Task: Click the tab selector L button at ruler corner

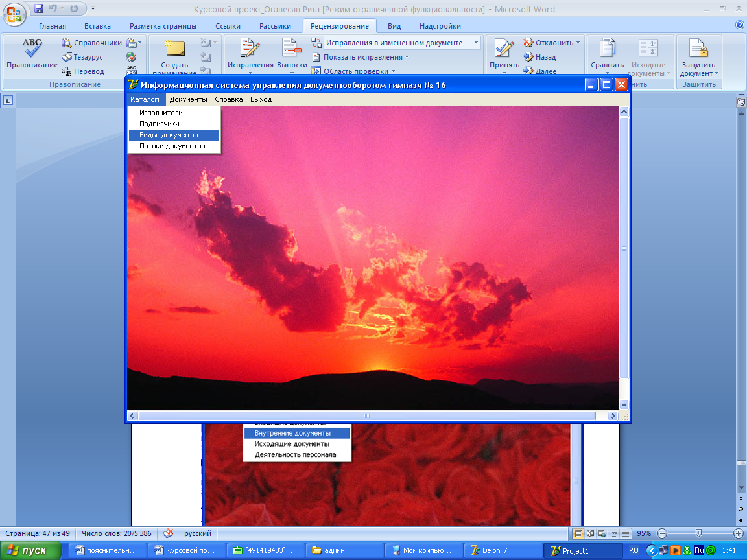Action: [8, 100]
